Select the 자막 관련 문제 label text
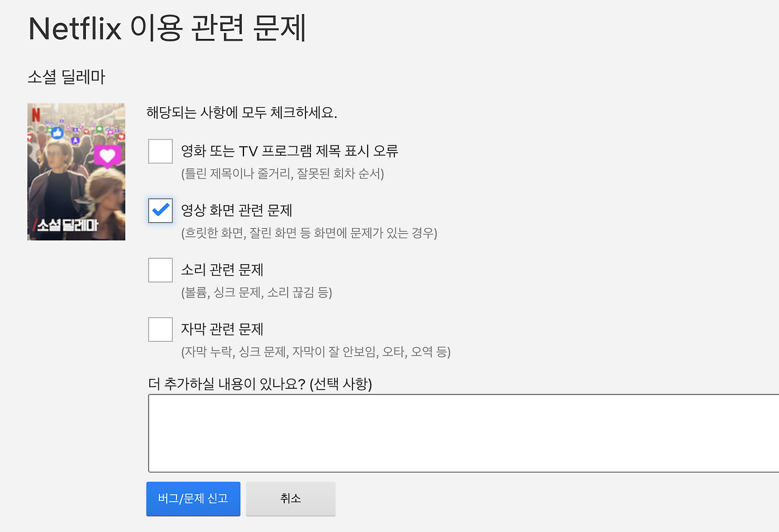Screen dimensions: 779x532 pyautogui.click(x=222, y=329)
